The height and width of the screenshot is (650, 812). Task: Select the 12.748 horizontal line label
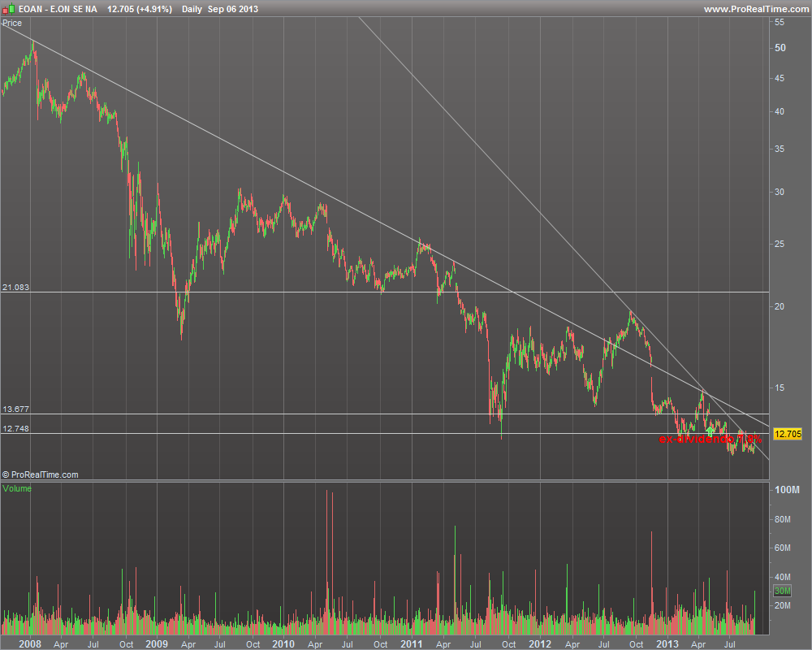[15, 428]
